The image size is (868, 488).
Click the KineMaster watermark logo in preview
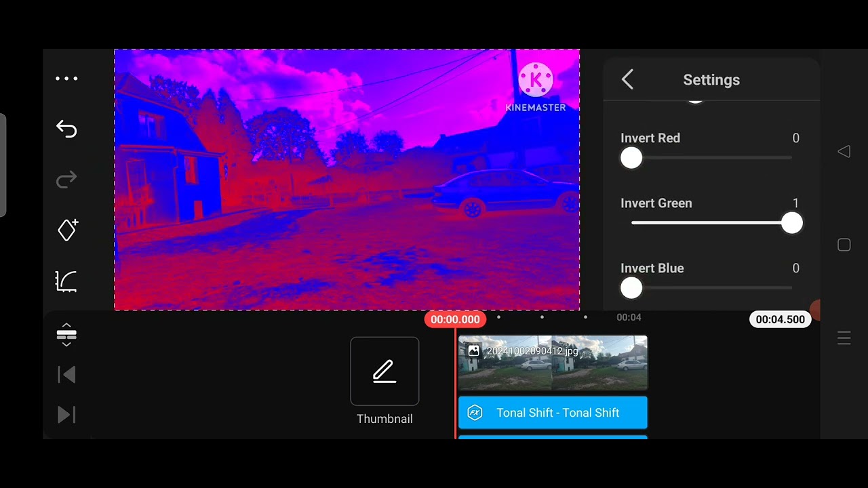tap(535, 87)
